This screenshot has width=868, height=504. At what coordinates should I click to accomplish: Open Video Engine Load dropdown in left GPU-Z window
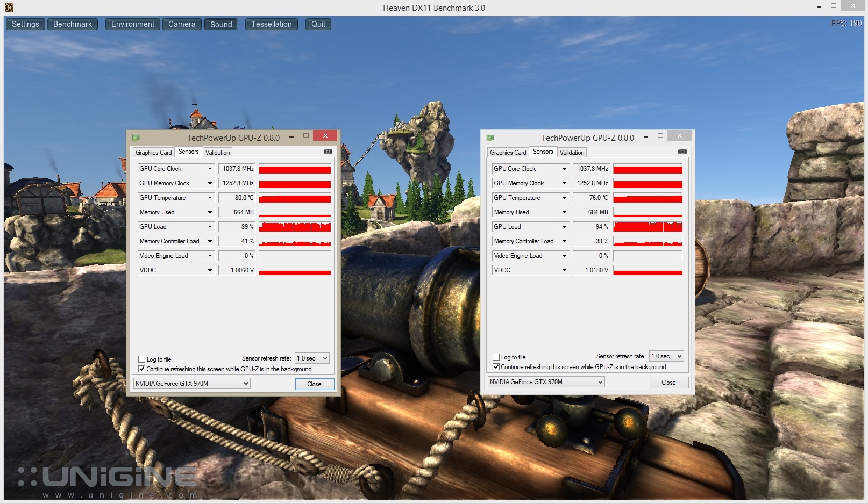click(x=210, y=256)
